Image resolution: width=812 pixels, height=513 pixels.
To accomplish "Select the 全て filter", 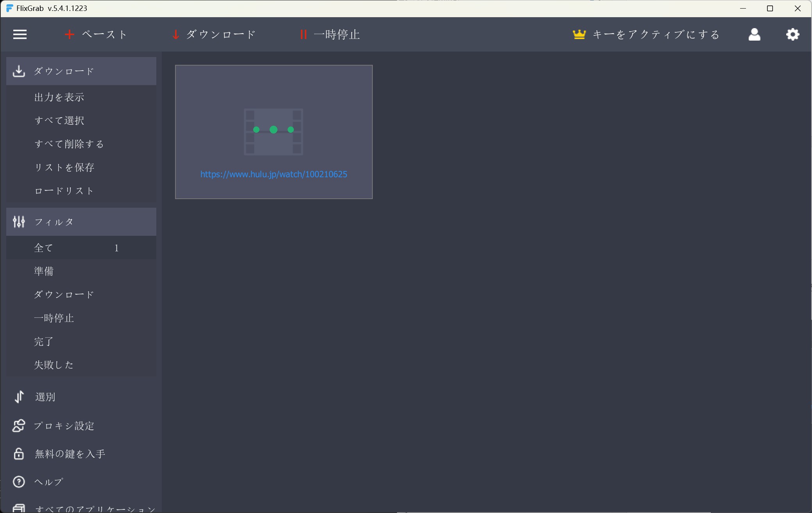I will click(x=81, y=248).
